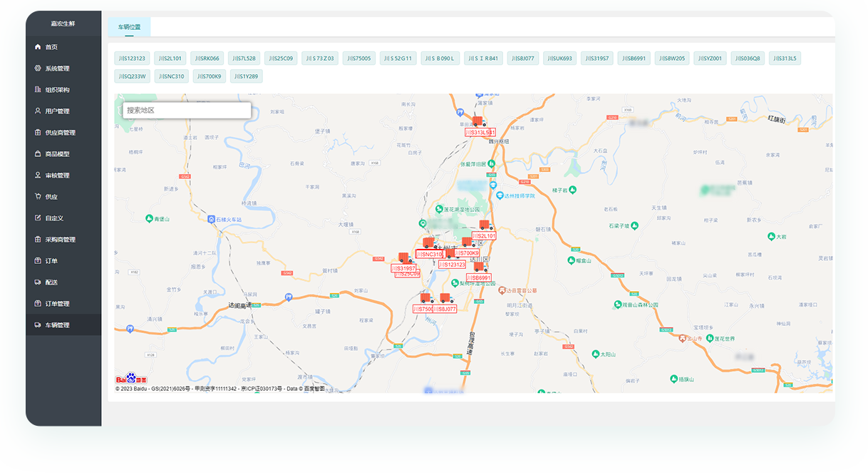Click the truck marker above 川S313L5 on map
Screen dimensions: 868x475
(479, 122)
